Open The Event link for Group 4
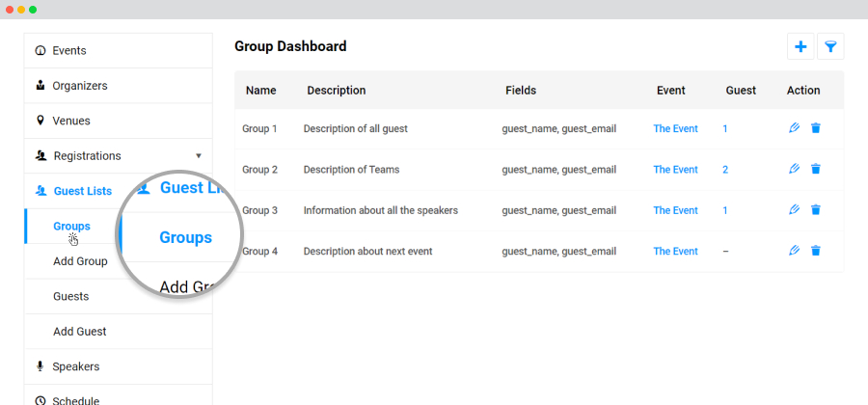This screenshot has height=405, width=868. click(x=675, y=251)
